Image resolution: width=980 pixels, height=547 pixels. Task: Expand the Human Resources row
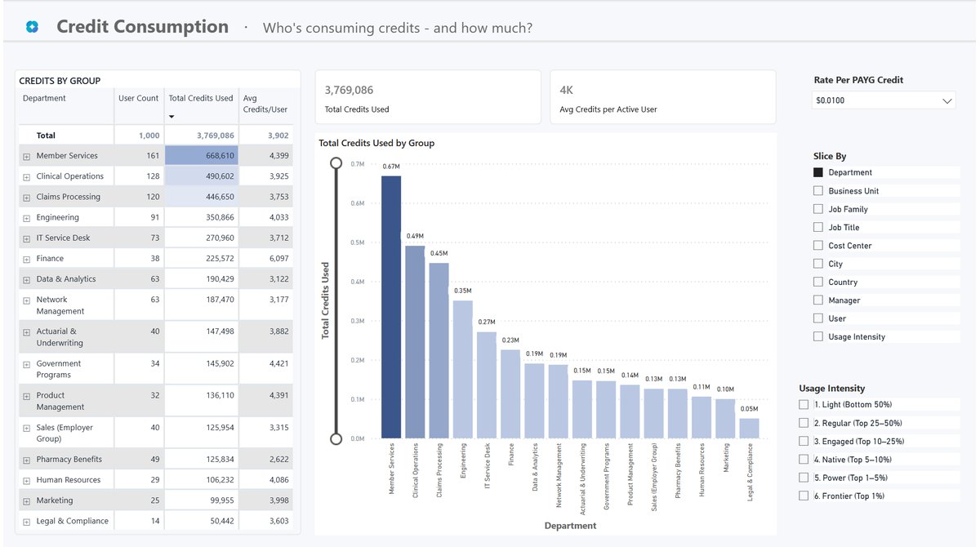click(x=26, y=480)
